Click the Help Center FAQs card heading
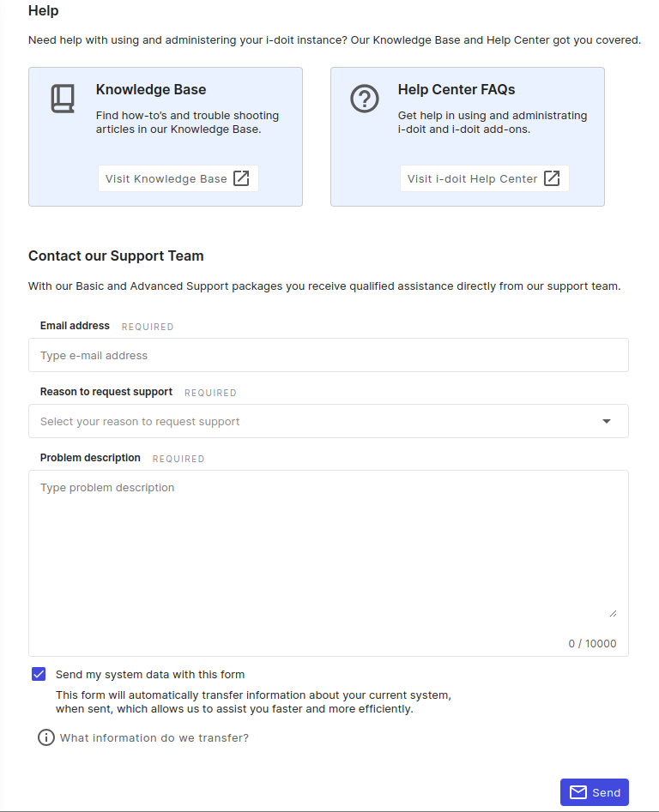Viewport: 659px width, 812px height. point(456,89)
